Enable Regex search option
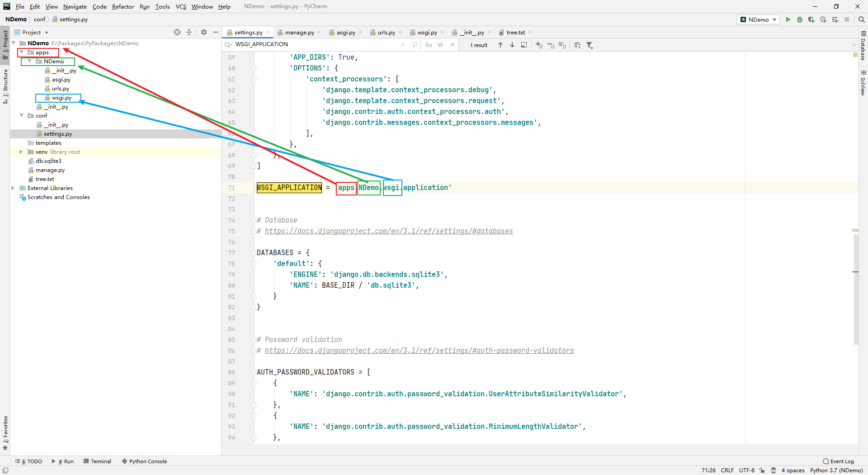This screenshot has width=868, height=475. 452,45
